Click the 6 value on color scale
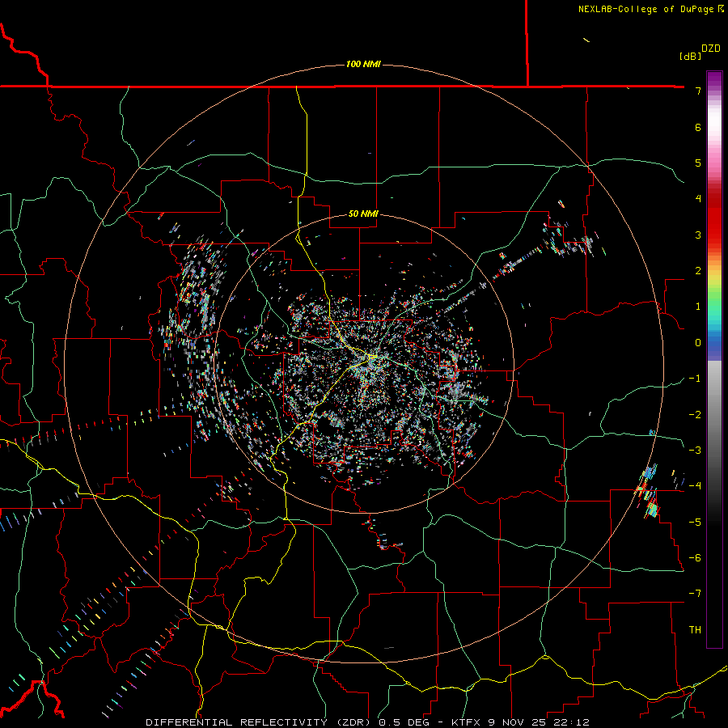The width and height of the screenshot is (728, 728). click(698, 127)
